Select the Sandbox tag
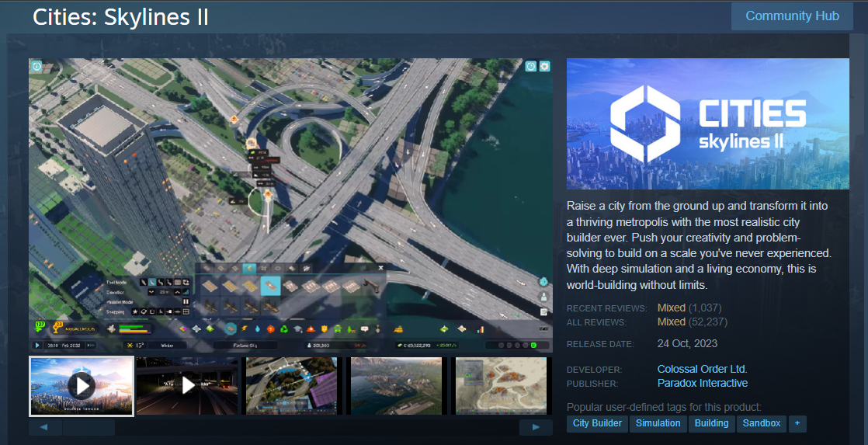The height and width of the screenshot is (445, 868). pos(761,423)
